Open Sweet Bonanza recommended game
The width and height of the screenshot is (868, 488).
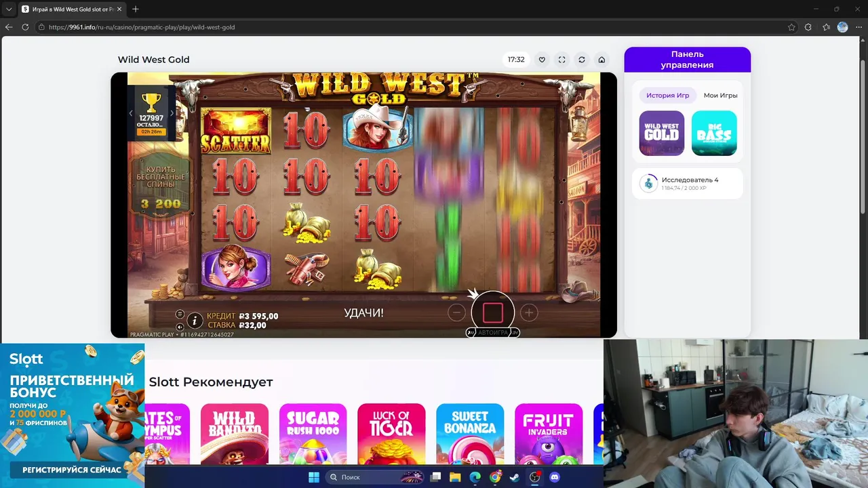coord(470,434)
